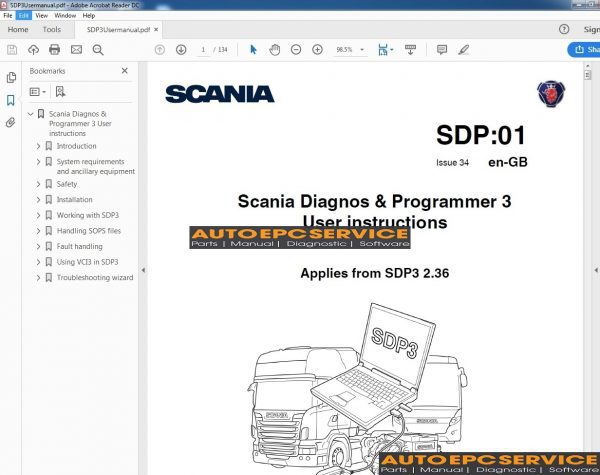Viewport: 600px width, 475px height.
Task: Expand the Troubleshooting wizard bookmark
Action: tap(38, 278)
